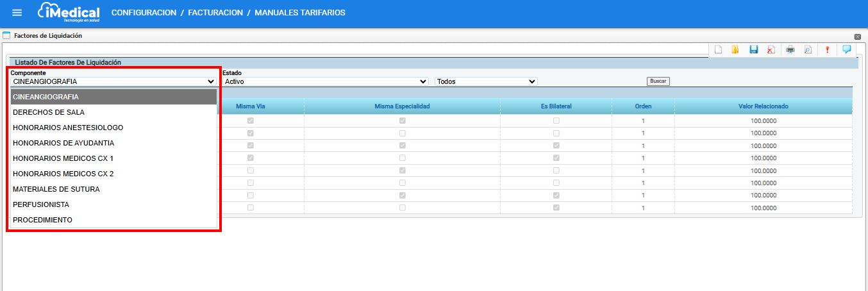
Task: Collapse the Componente dropdown showing CINEANGIOGRAFIA
Action: click(113, 82)
